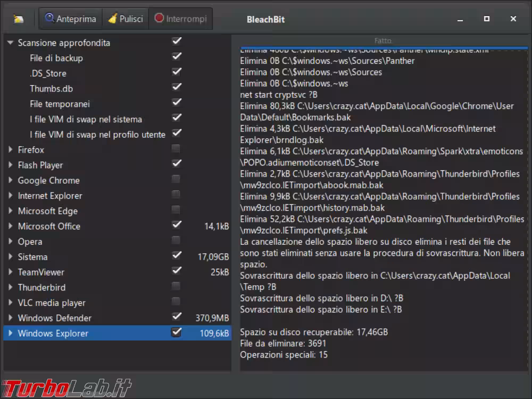
Task: Uncheck the Scansione approfondita checkbox
Action: pos(177,41)
